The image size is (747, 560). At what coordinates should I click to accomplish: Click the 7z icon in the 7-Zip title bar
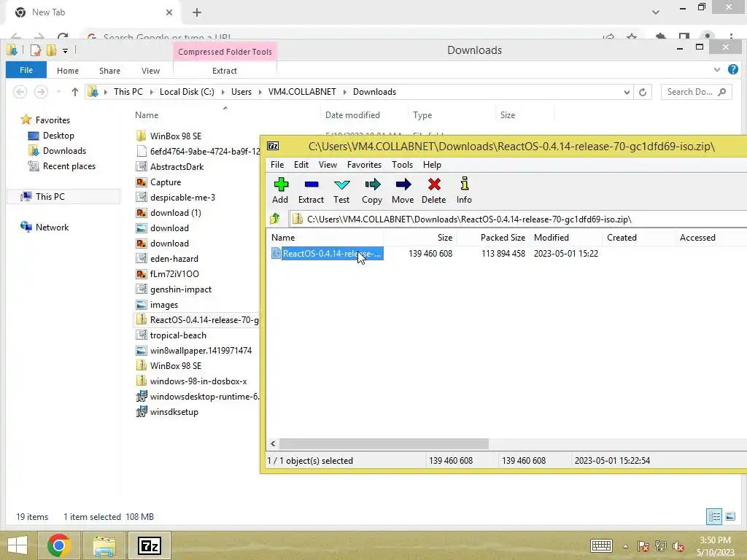tap(273, 146)
